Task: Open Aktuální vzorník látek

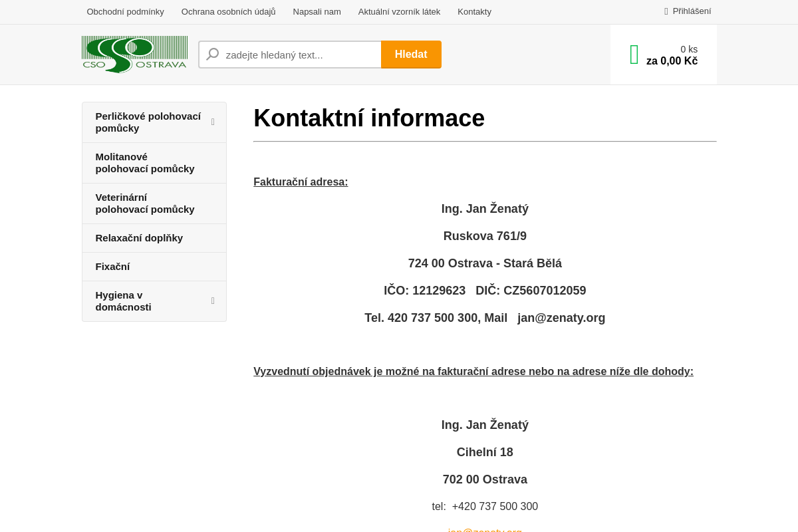Action: pyautogui.click(x=399, y=11)
